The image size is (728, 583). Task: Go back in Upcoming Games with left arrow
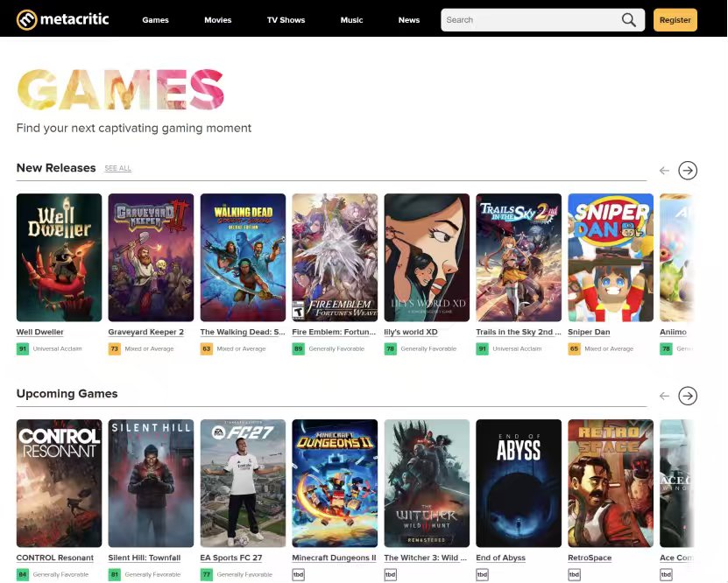pos(664,396)
